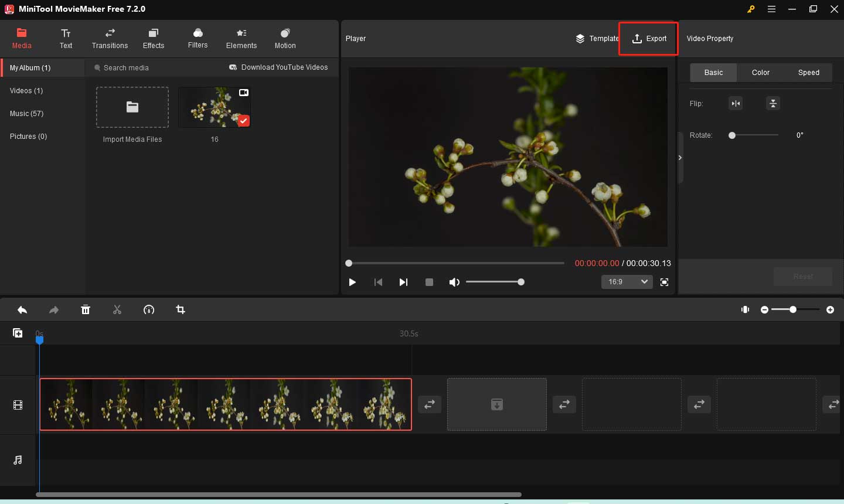Click the 00:00:30.13 total duration
Screen dimensions: 844x504
point(649,263)
